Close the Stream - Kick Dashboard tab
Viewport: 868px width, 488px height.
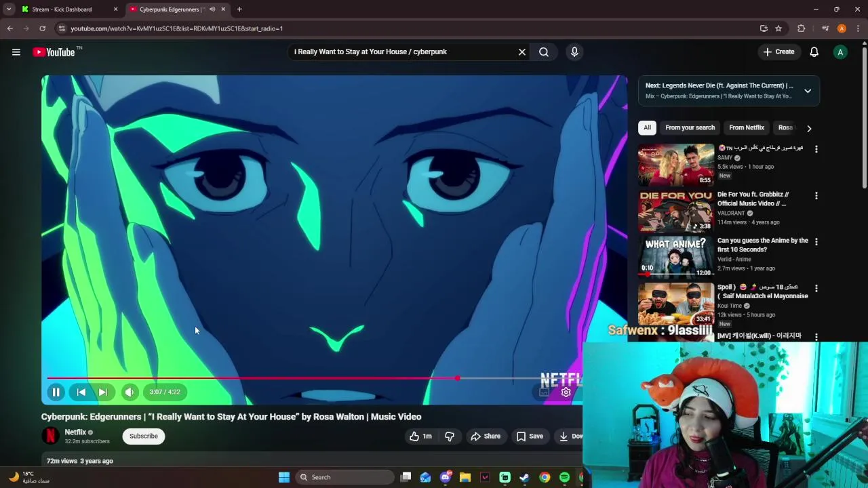click(115, 9)
